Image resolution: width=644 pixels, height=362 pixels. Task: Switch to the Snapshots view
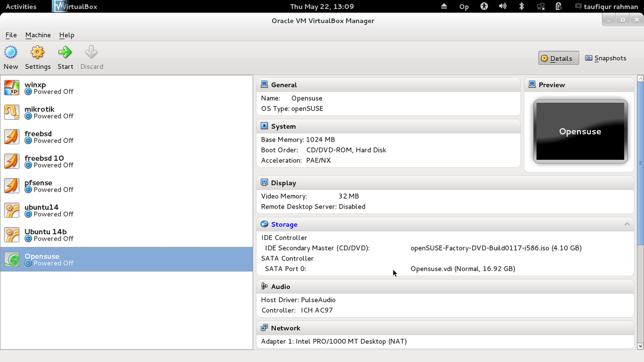605,58
